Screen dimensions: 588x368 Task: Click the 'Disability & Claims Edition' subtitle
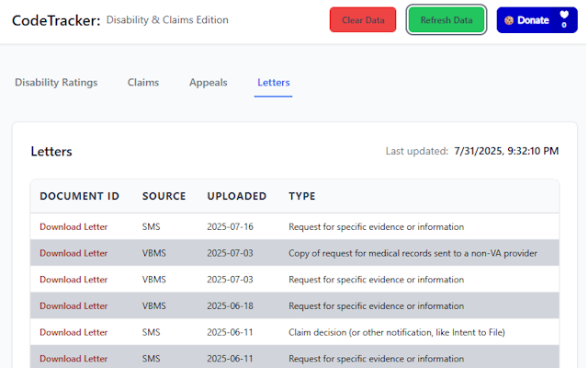[x=167, y=20]
